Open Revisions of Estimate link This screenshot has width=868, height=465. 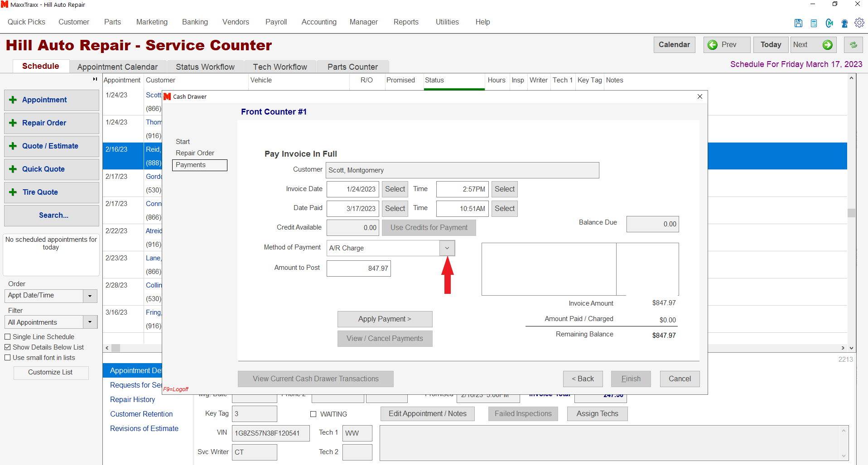tap(144, 429)
